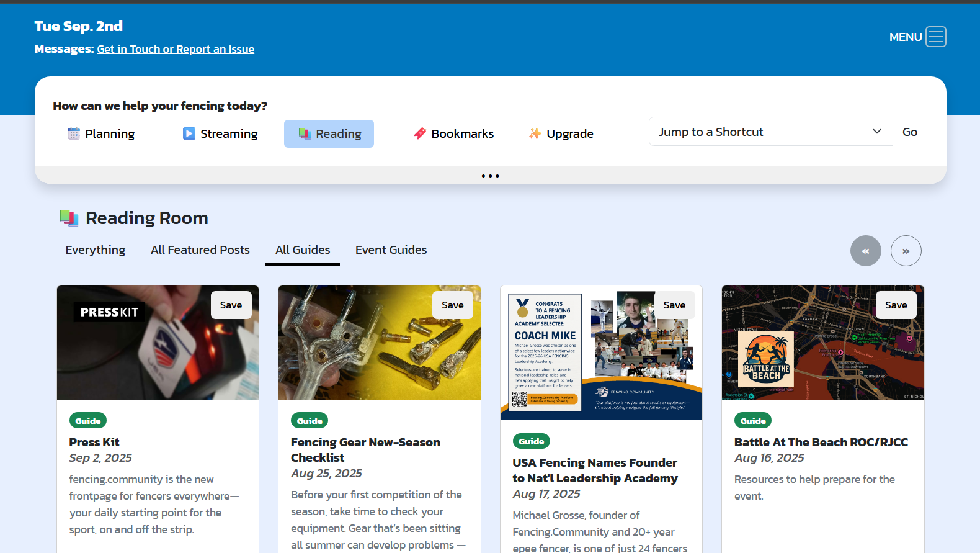
Task: Save the Press Kit guide
Action: pyautogui.click(x=231, y=305)
